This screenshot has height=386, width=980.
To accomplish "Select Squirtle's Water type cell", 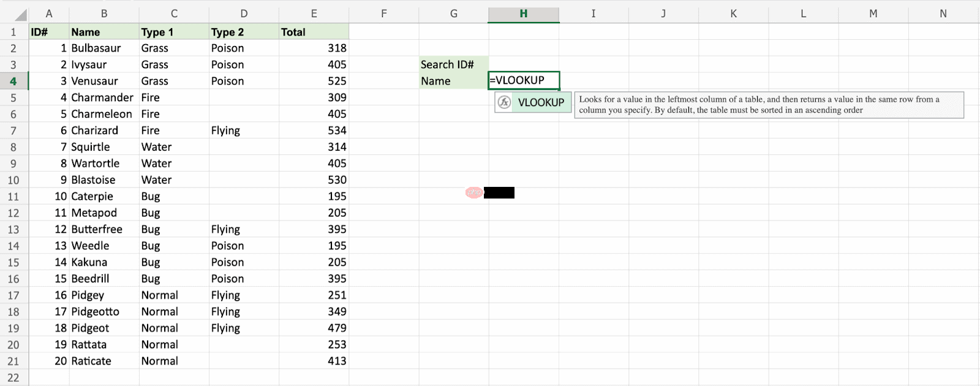I will tap(174, 147).
